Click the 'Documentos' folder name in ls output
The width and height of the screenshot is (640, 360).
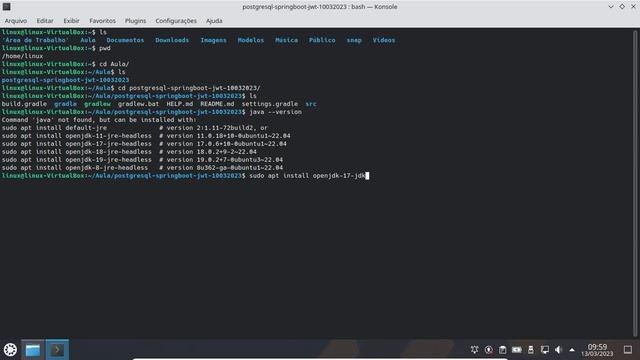(125, 40)
